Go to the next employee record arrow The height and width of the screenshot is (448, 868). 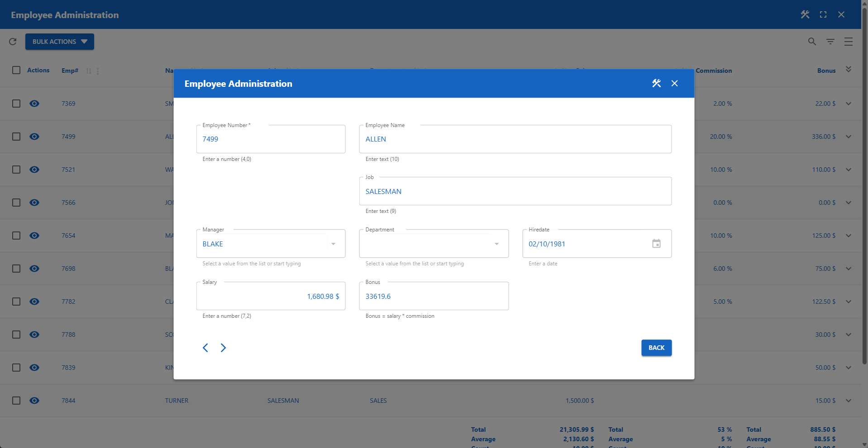tap(223, 348)
